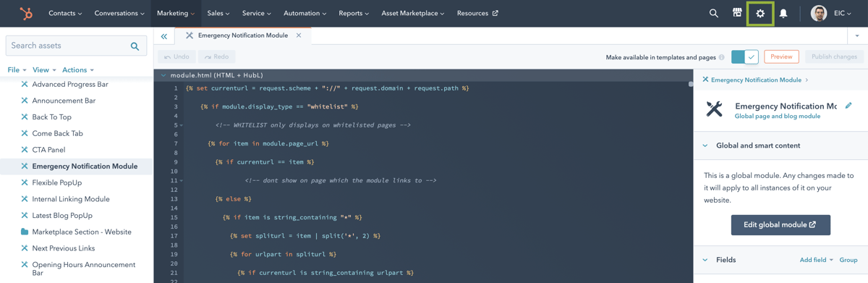The width and height of the screenshot is (868, 283).
Task: Open the EIC account dropdown
Action: [x=843, y=13]
